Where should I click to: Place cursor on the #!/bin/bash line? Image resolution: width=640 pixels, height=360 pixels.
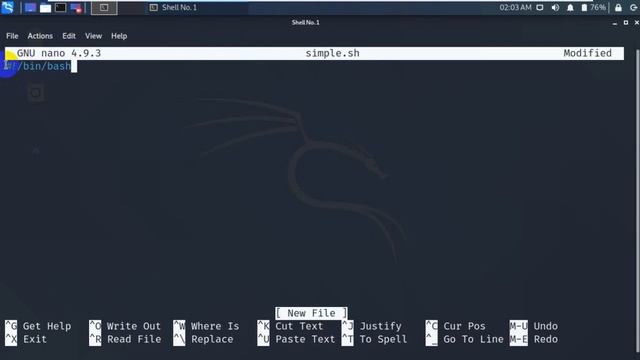pyautogui.click(x=38, y=66)
